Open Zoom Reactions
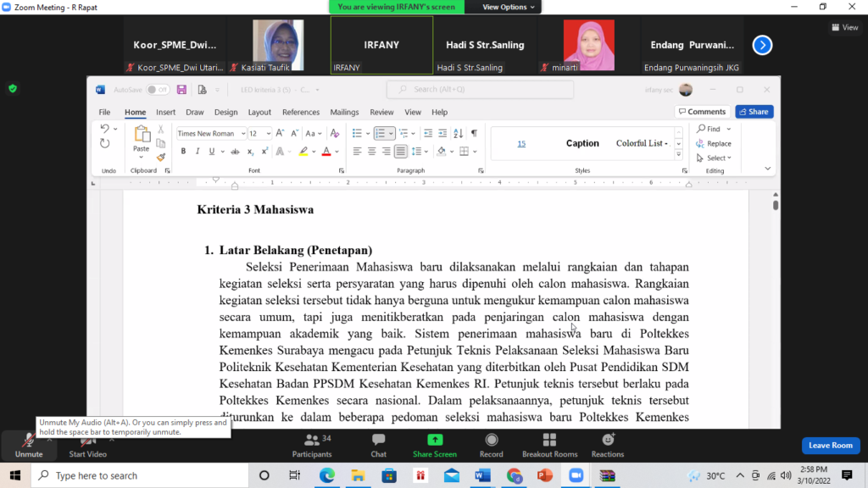Image resolution: width=868 pixels, height=488 pixels. pos(607,446)
